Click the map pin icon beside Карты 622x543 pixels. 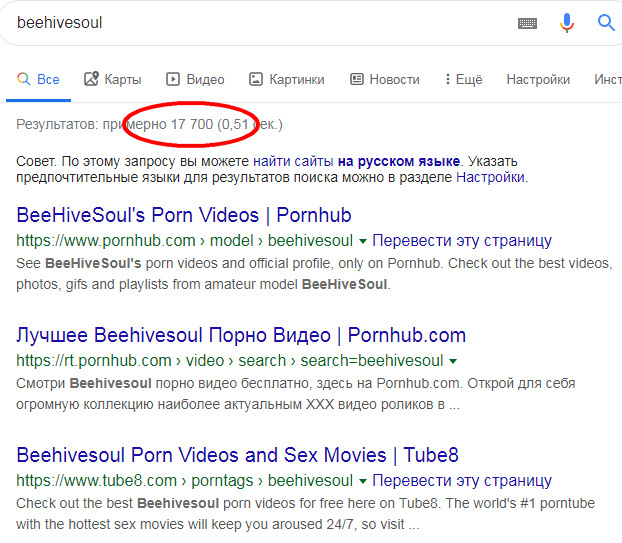(x=91, y=79)
